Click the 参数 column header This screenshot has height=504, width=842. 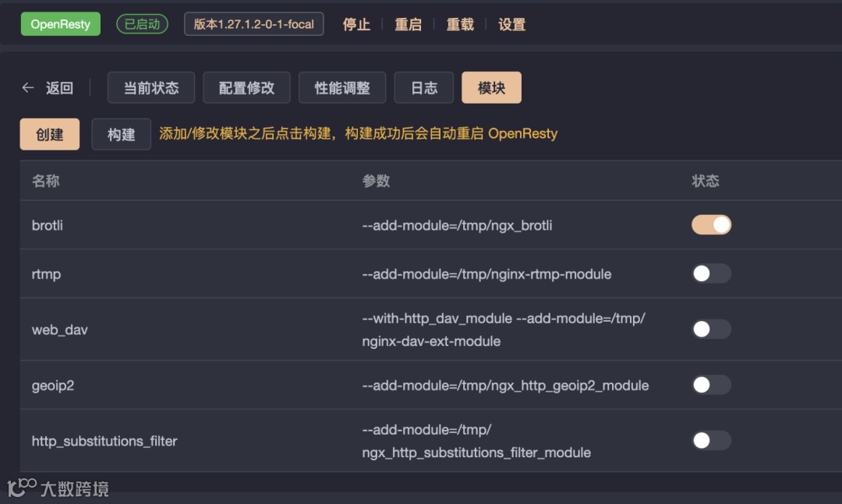(376, 181)
